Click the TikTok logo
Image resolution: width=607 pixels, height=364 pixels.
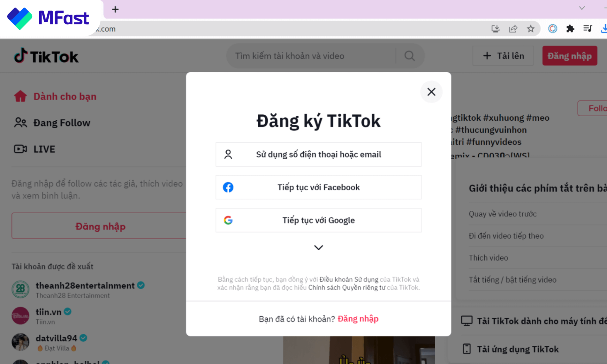click(46, 56)
